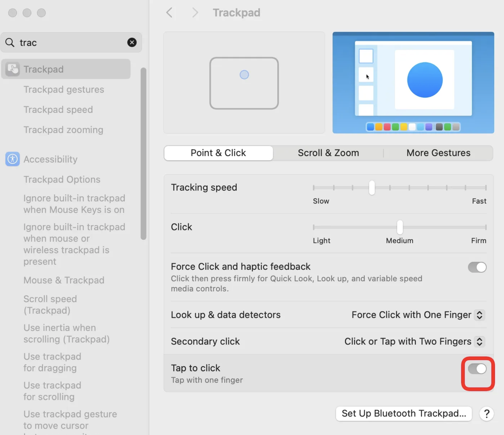This screenshot has height=435, width=504.
Task: Click the Accessibility icon in sidebar
Action: [12, 159]
